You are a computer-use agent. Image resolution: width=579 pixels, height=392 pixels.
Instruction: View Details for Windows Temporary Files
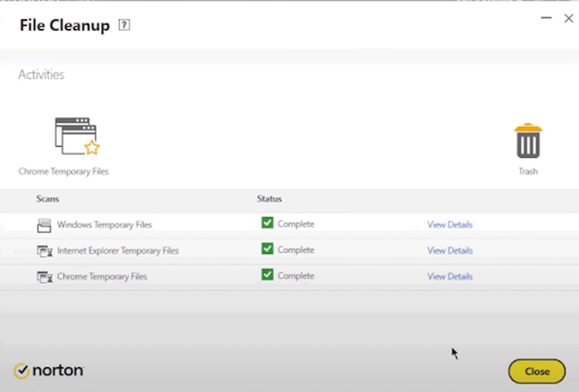click(x=450, y=225)
